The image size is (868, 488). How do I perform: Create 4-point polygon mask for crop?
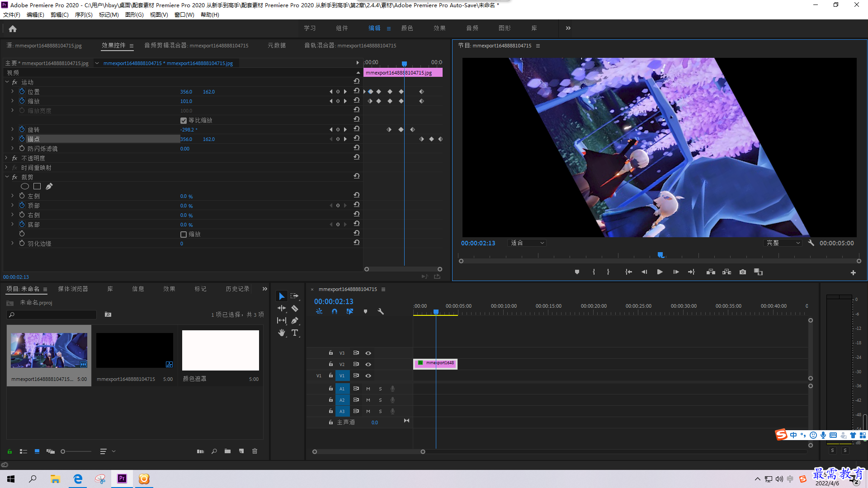(37, 186)
